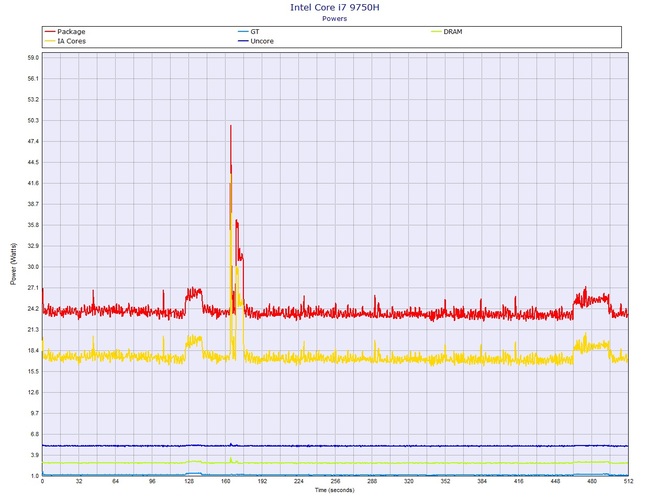Click the green DRAM legend swatch
The width and height of the screenshot is (670, 502).
point(436,32)
